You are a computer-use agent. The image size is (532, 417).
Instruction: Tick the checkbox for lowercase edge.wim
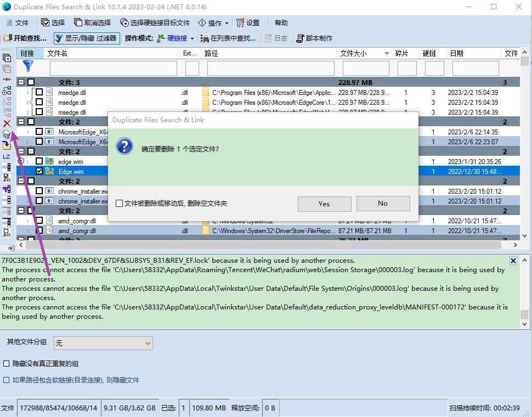39,161
